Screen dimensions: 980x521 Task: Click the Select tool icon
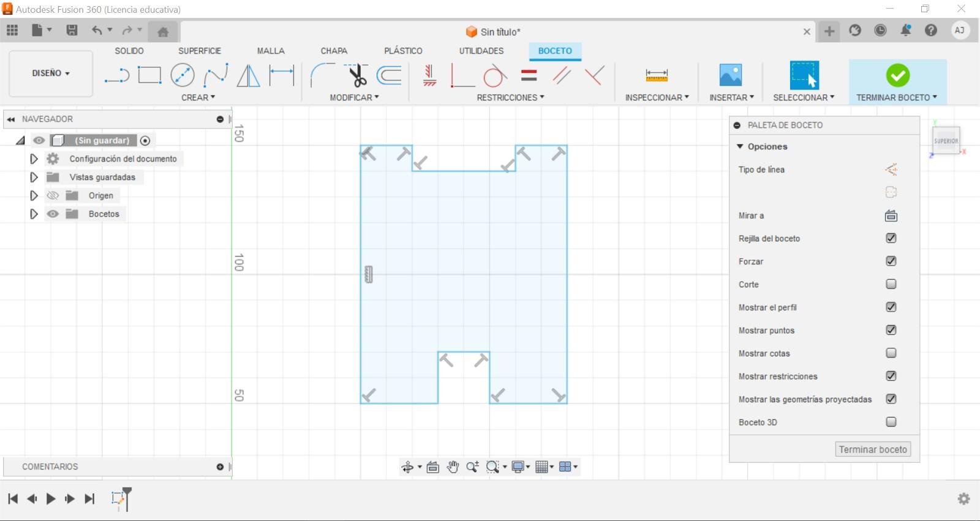click(804, 75)
